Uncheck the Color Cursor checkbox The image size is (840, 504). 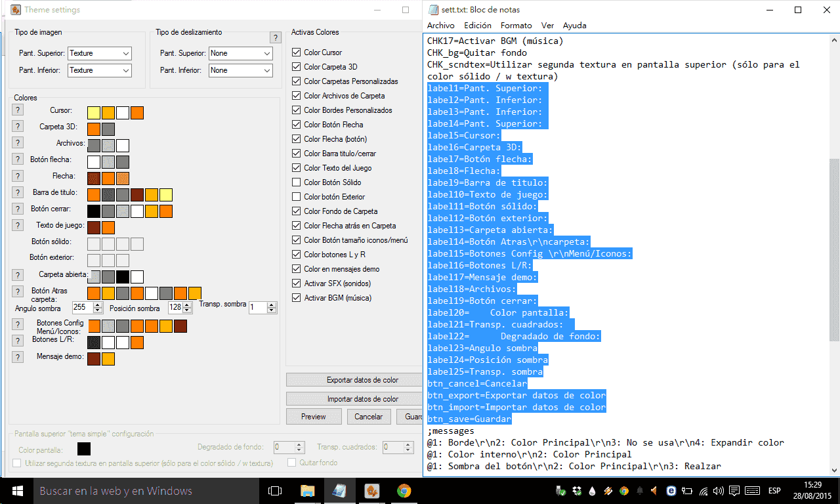[297, 52]
